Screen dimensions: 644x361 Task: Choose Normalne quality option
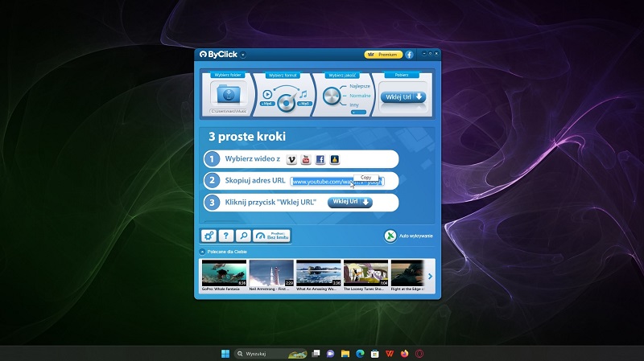coord(360,96)
